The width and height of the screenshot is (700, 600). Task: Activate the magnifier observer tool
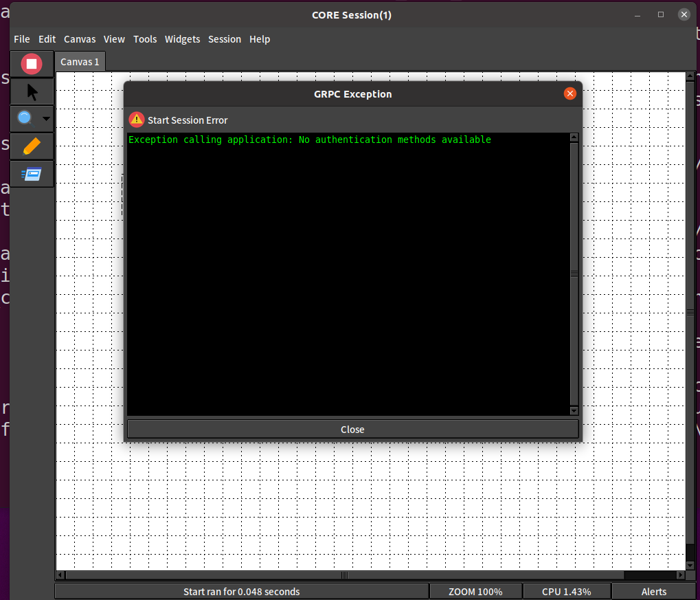click(x=25, y=118)
